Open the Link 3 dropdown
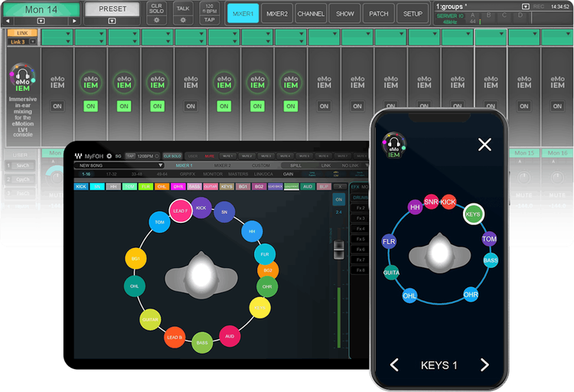The image size is (574, 392). point(22,42)
